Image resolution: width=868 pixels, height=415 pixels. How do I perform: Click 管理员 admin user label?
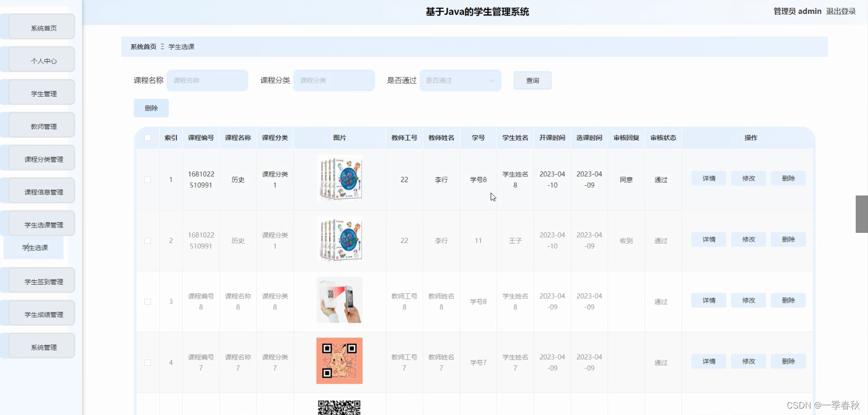[797, 11]
